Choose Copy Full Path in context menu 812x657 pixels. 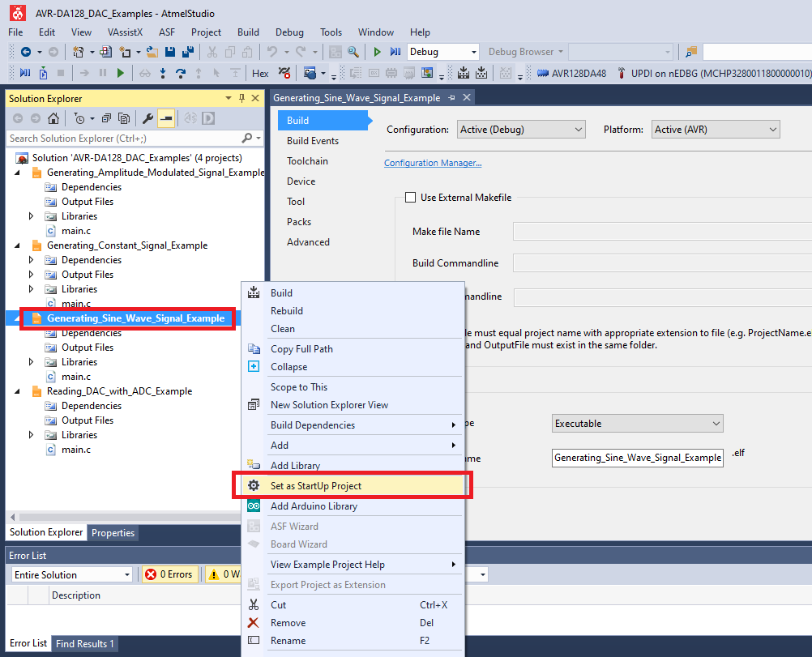353,349
